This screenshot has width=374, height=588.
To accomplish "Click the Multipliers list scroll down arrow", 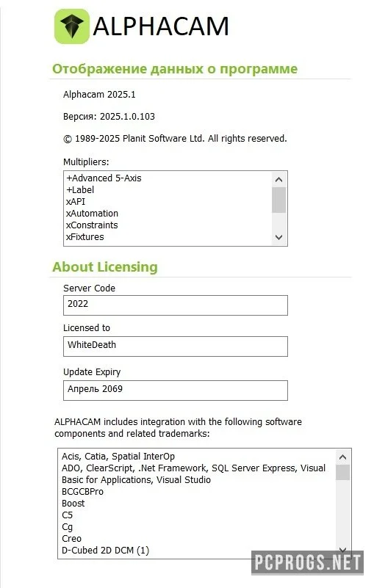I will pos(278,237).
